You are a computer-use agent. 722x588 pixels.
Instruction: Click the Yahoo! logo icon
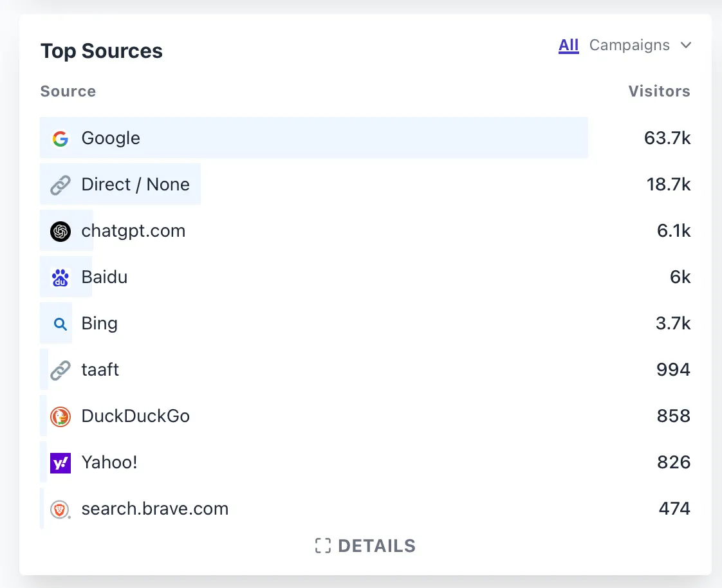coord(60,463)
